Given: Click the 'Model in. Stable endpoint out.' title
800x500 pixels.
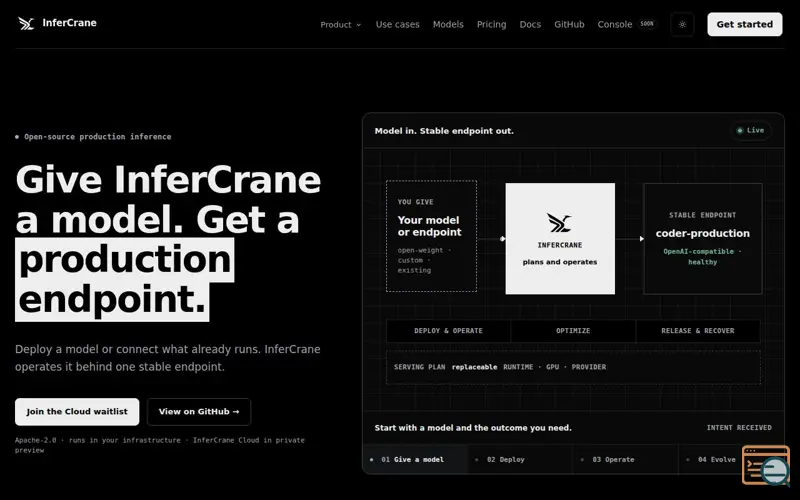Looking at the screenshot, I should click(444, 131).
